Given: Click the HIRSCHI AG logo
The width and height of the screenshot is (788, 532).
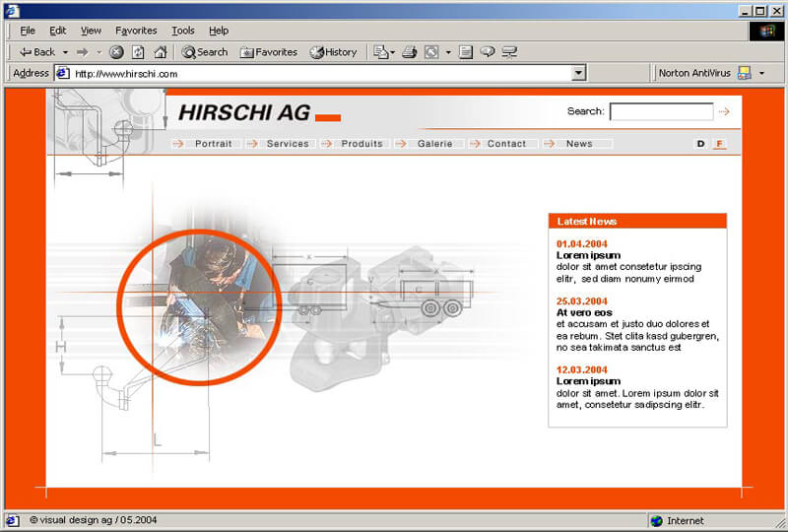Looking at the screenshot, I should click(259, 112).
